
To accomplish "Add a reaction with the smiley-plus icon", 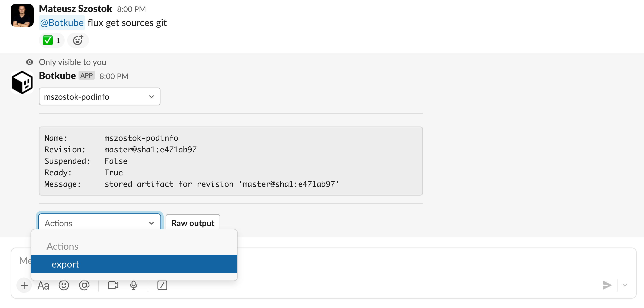I will click(x=78, y=40).
